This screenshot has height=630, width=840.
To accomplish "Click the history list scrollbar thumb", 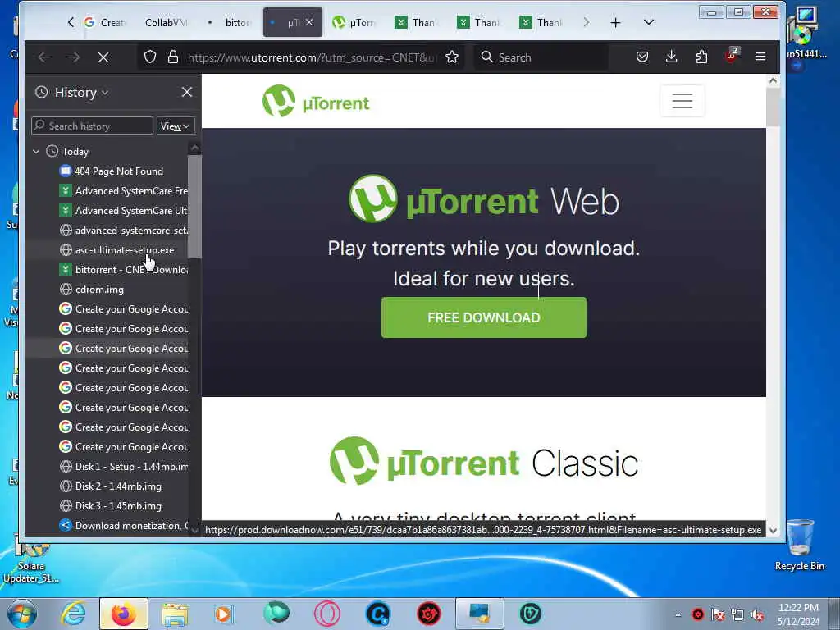I will 194,206.
